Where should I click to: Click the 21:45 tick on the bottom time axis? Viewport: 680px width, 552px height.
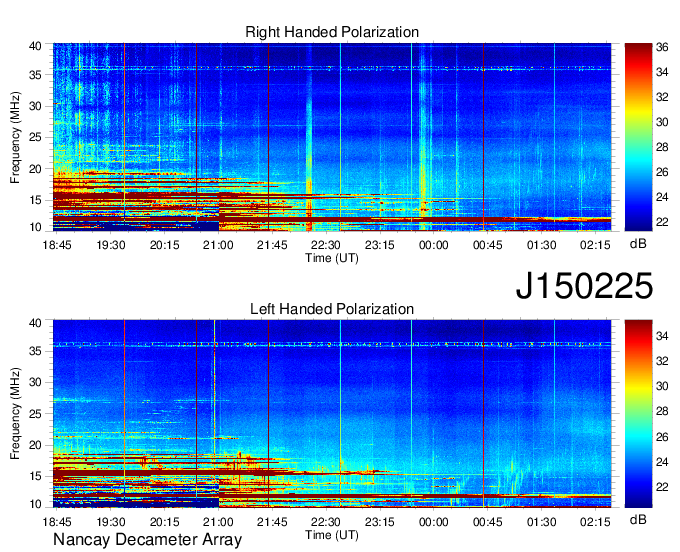pos(272,522)
